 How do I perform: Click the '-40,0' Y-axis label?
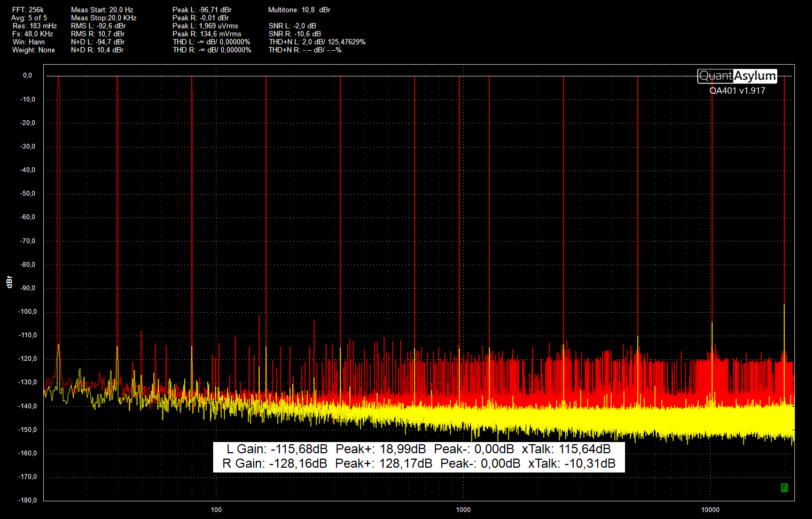28,170
